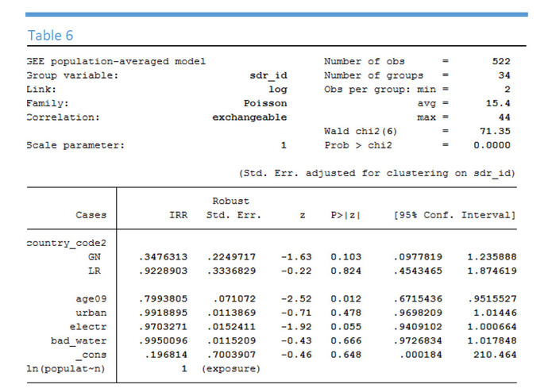Select 'country_code2' row label

point(67,244)
